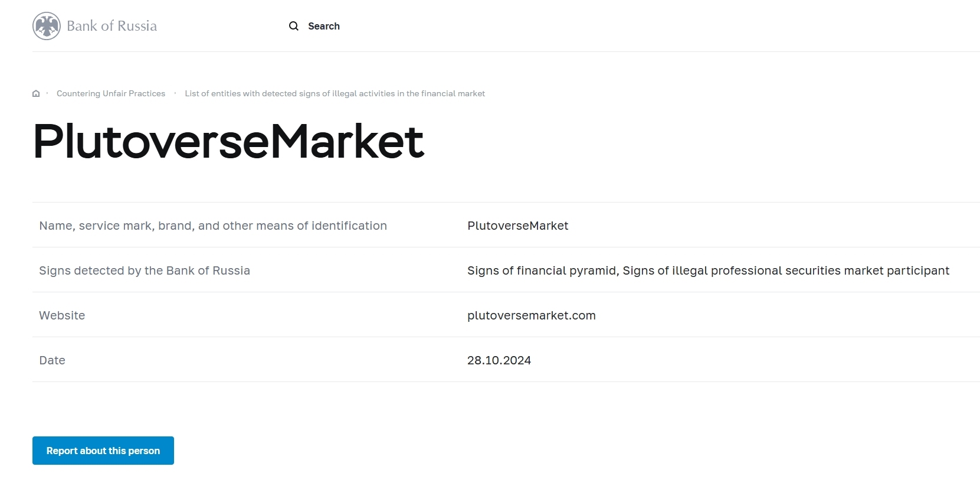Click the Bank of Russia eagle emblem
The width and height of the screenshot is (980, 499).
(47, 26)
